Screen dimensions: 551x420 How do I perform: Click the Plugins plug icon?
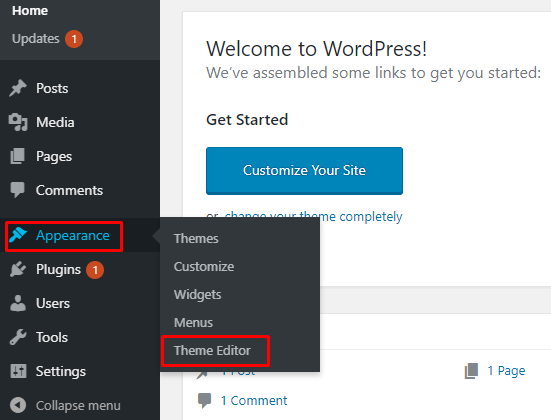(18, 269)
